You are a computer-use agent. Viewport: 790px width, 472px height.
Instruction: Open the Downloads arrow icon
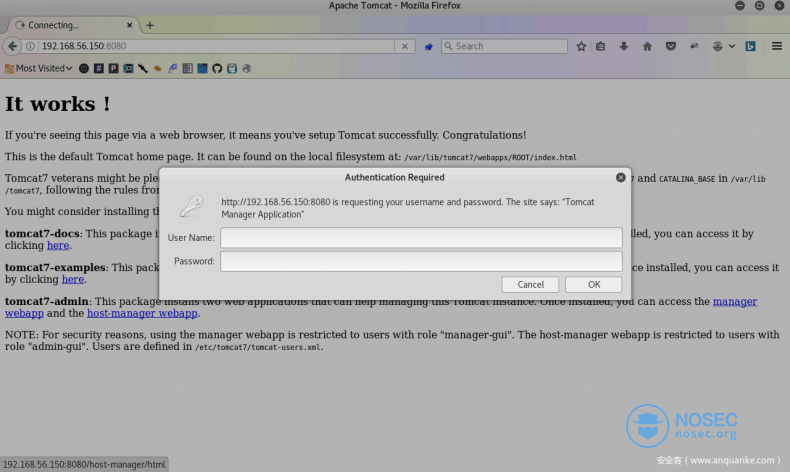point(624,46)
